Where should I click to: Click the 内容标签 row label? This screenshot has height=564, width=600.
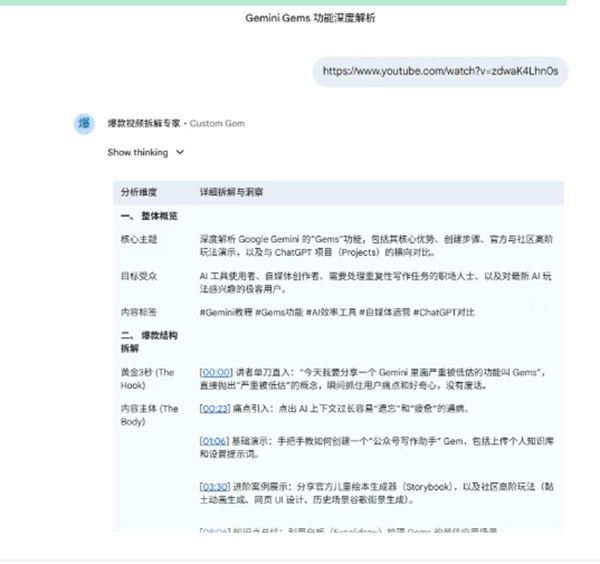click(x=139, y=312)
